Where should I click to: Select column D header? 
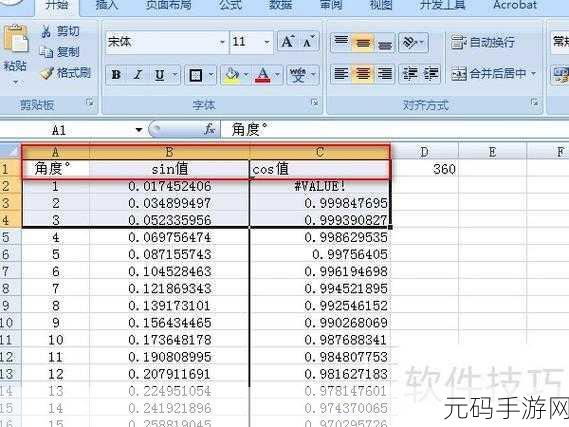pyautogui.click(x=425, y=152)
